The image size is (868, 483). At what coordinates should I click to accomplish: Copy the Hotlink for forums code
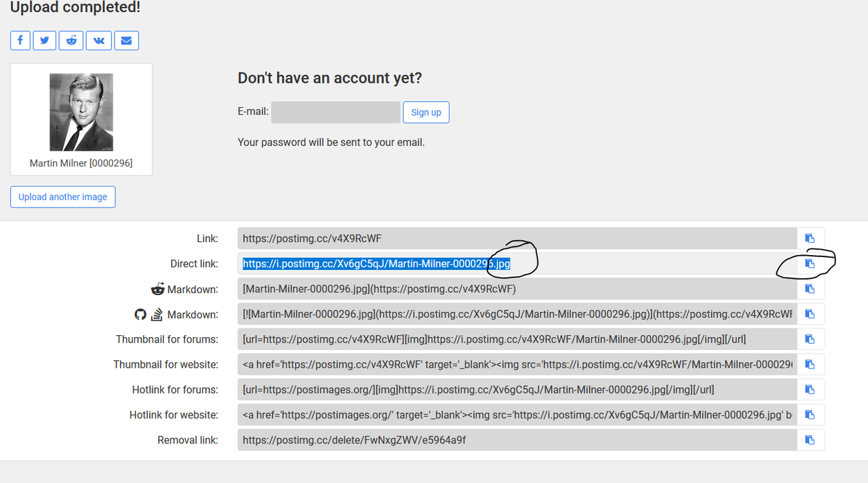(810, 389)
